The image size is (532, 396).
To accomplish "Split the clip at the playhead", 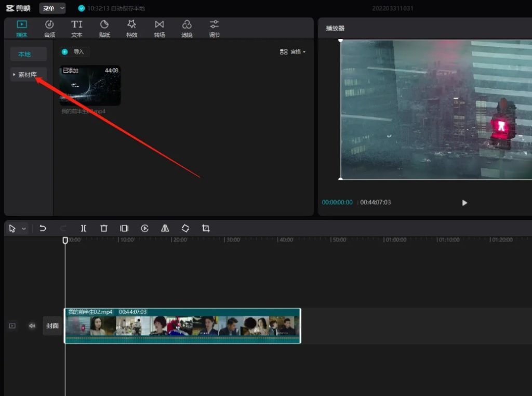I will (x=84, y=228).
